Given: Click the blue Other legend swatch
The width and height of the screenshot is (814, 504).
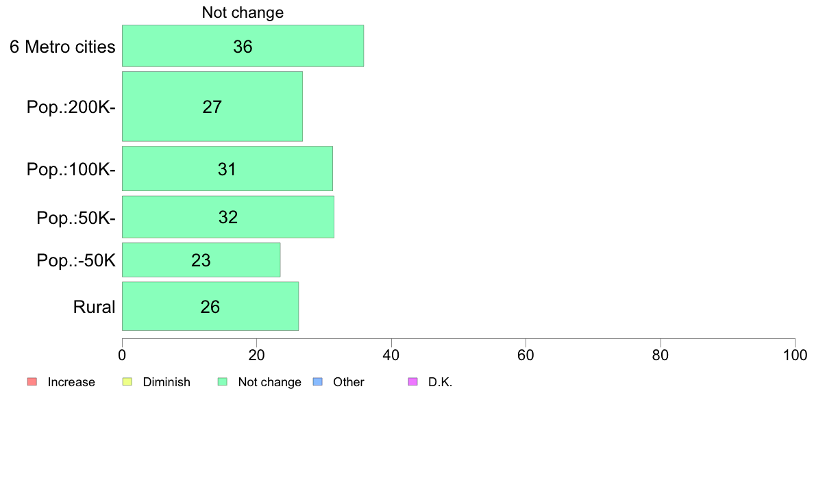Looking at the screenshot, I should pos(318,381).
